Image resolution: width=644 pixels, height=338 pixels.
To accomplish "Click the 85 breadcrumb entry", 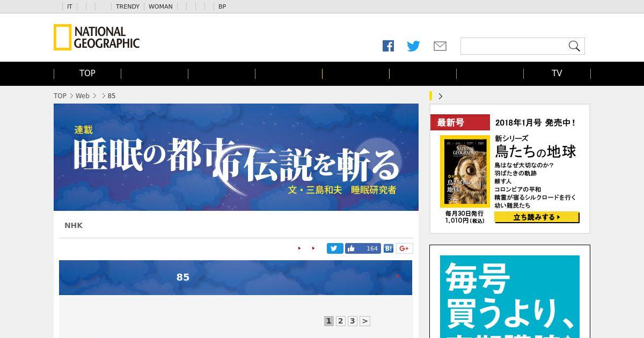I will click(112, 96).
